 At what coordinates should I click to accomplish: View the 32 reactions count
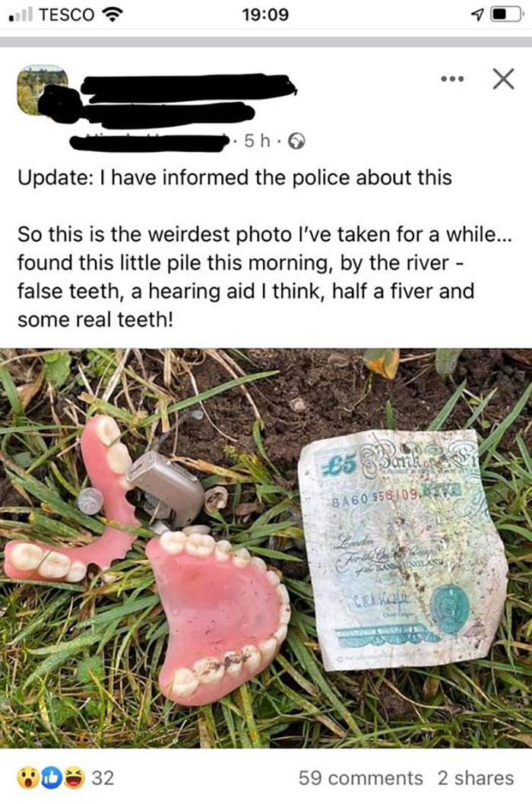(103, 778)
